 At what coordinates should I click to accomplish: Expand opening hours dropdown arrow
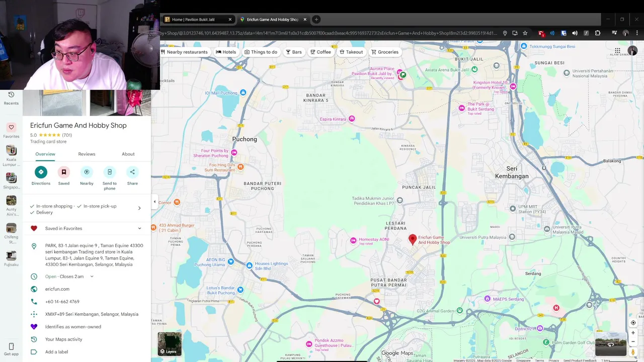pos(92,277)
